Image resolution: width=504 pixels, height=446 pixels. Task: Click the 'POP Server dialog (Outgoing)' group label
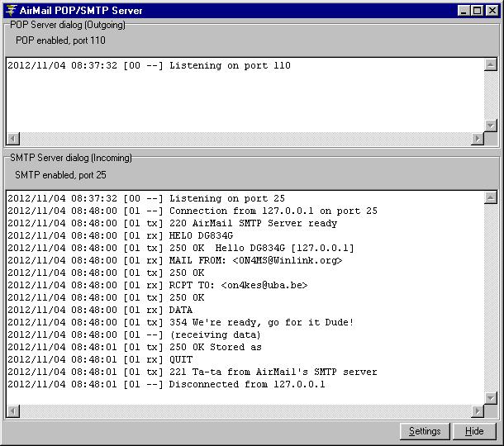tap(68, 25)
